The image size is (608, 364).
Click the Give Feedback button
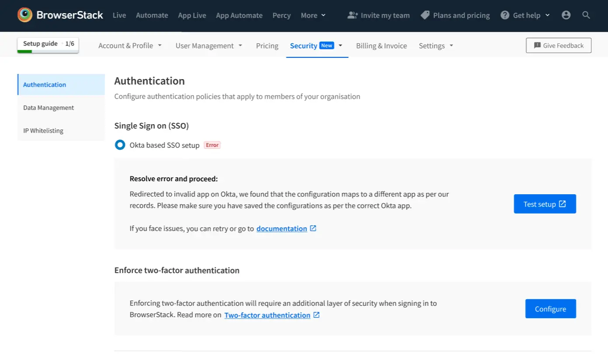[x=558, y=45]
